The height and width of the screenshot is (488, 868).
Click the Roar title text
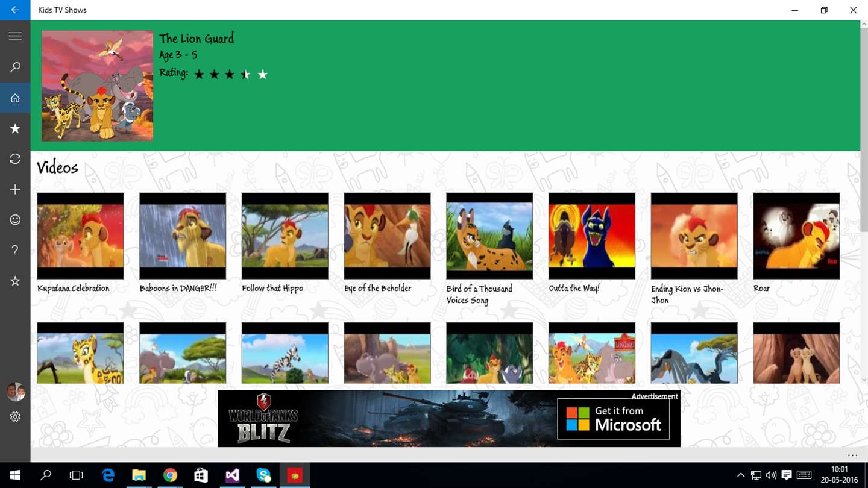(x=762, y=289)
